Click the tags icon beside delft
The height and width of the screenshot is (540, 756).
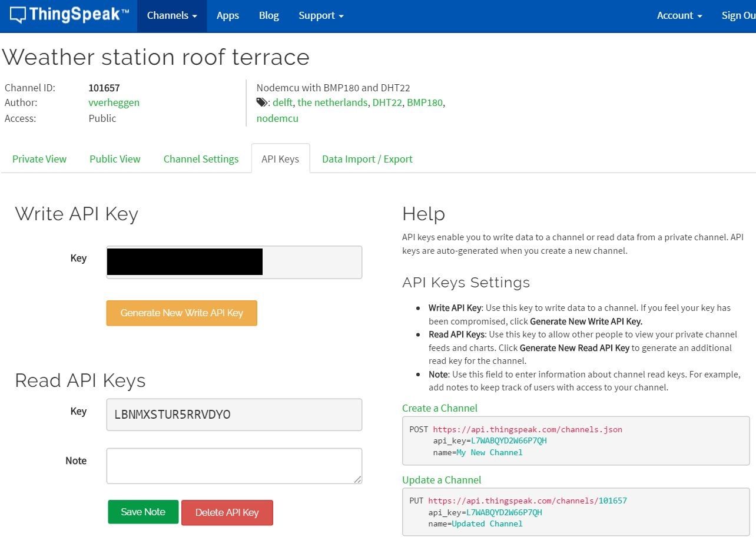pyautogui.click(x=262, y=102)
